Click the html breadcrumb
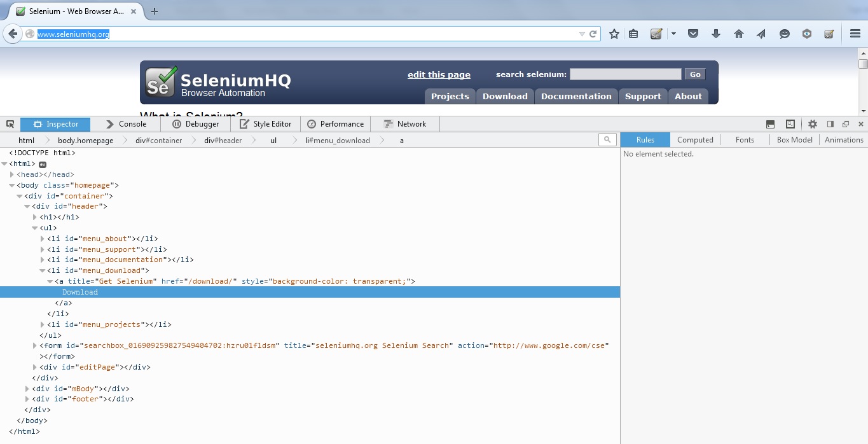Image resolution: width=868 pixels, height=444 pixels. coord(26,141)
